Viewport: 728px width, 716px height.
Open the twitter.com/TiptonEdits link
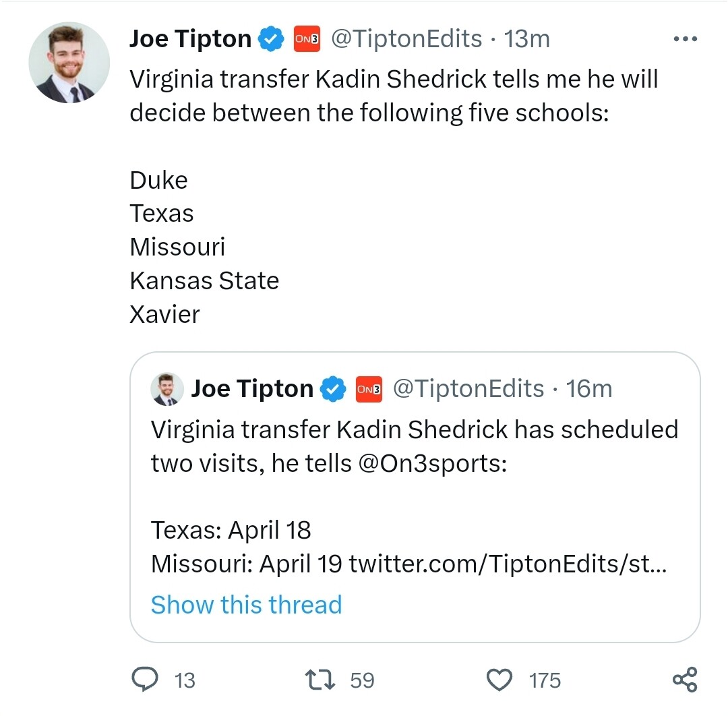click(x=508, y=564)
